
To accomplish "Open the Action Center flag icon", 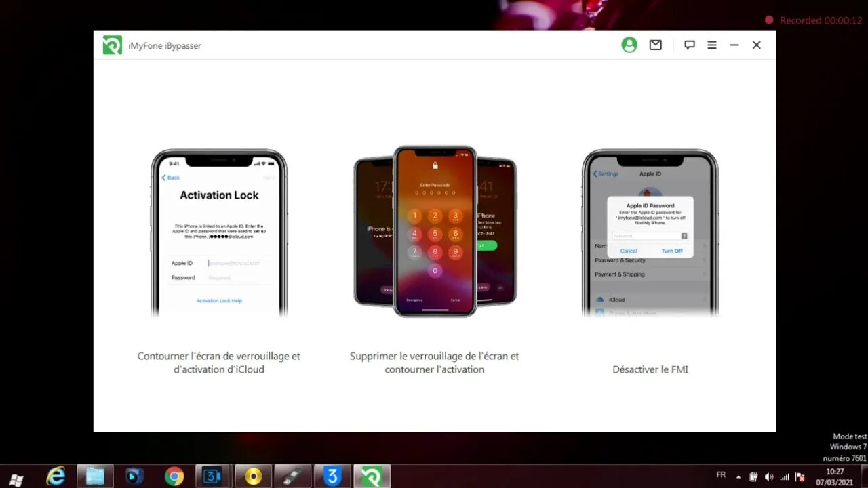I will coord(800,476).
